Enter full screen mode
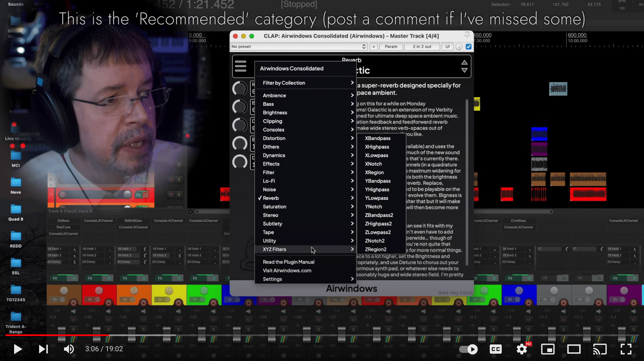The width and height of the screenshot is (644, 361). point(626,349)
